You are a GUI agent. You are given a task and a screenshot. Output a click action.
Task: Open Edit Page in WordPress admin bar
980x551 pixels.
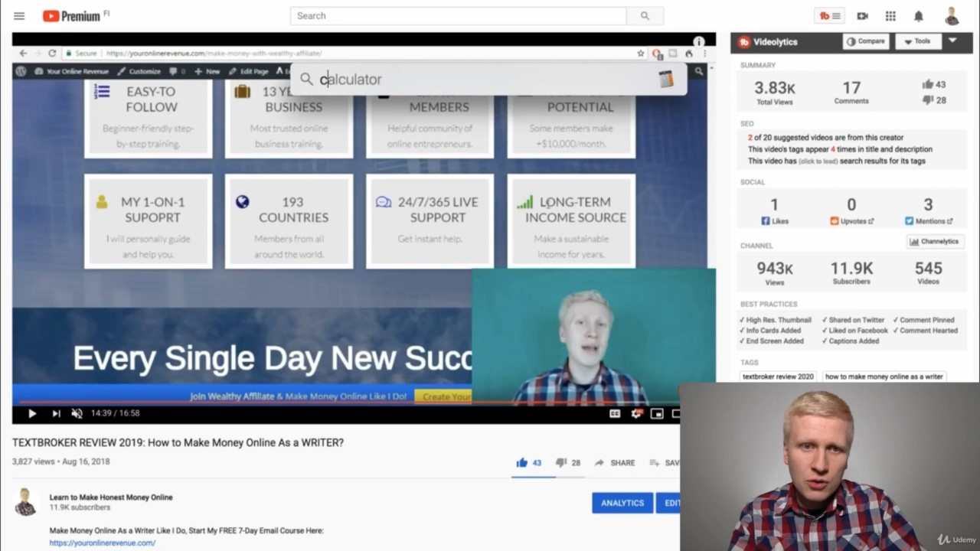coord(249,71)
